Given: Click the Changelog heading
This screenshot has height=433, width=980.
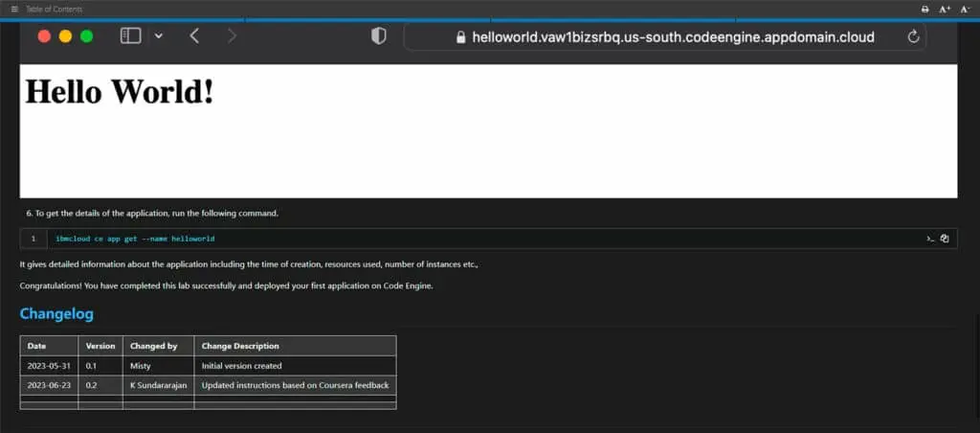Looking at the screenshot, I should click(56, 313).
